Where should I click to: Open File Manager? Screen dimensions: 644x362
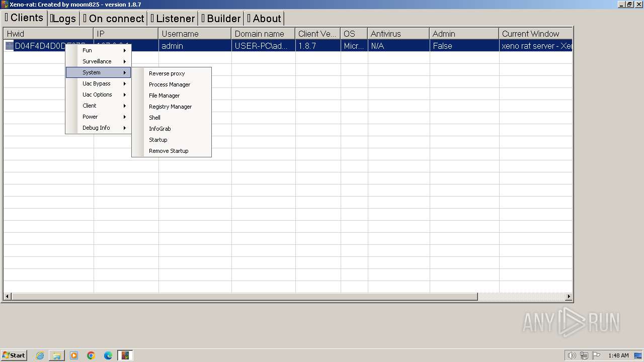click(172, 96)
